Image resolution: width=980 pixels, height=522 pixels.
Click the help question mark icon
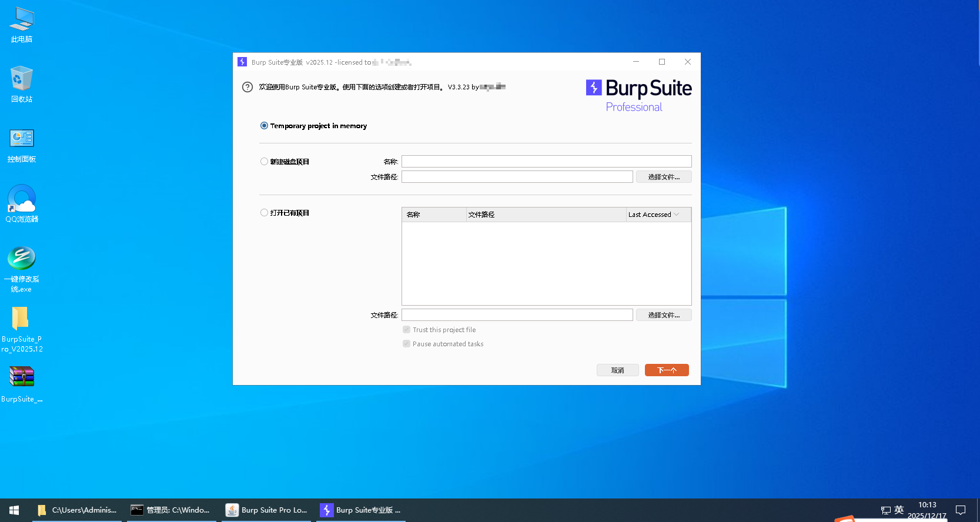pyautogui.click(x=247, y=87)
